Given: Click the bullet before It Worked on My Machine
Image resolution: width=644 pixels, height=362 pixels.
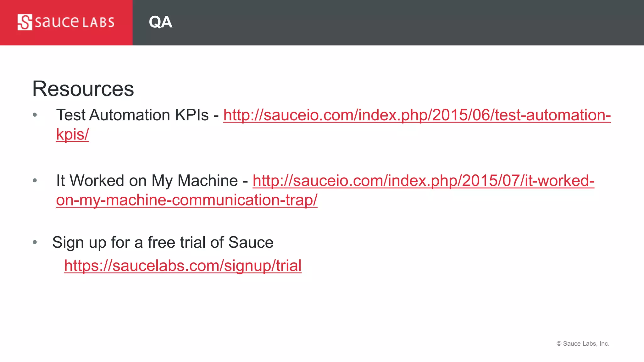Looking at the screenshot, I should [35, 181].
